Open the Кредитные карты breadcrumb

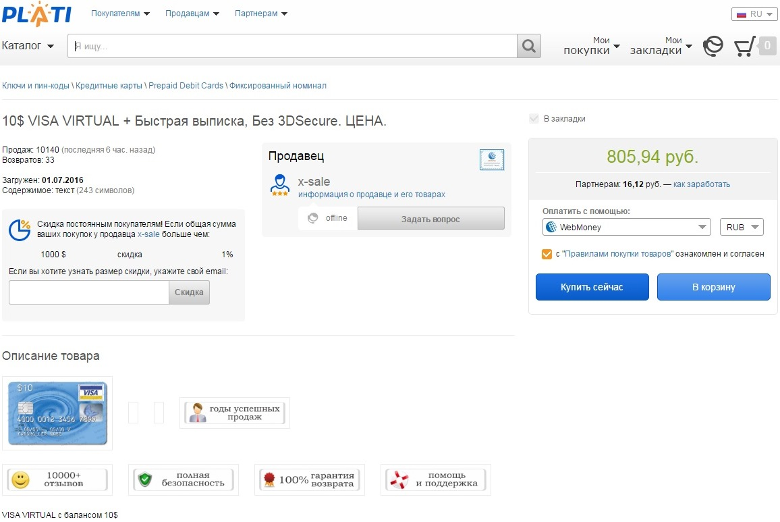109,86
